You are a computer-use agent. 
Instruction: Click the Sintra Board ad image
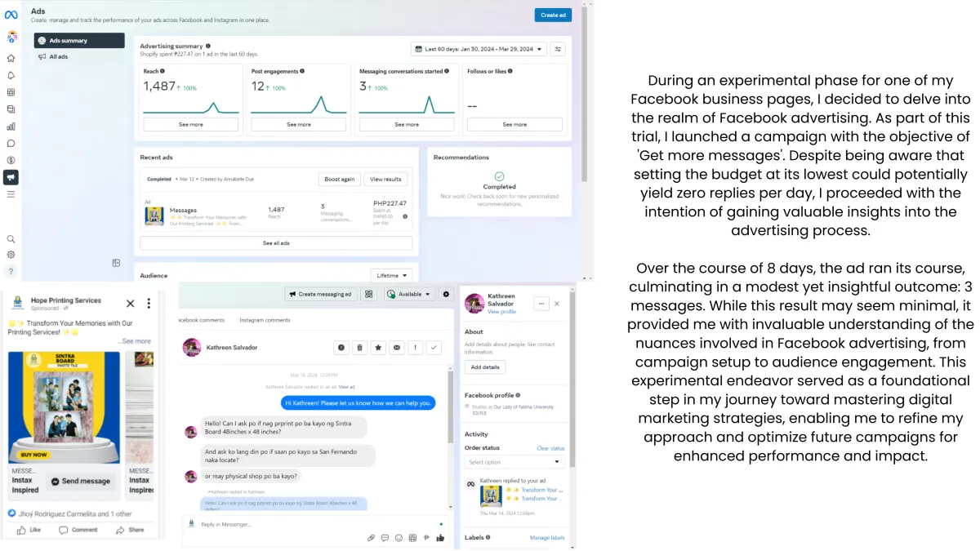tap(64, 408)
